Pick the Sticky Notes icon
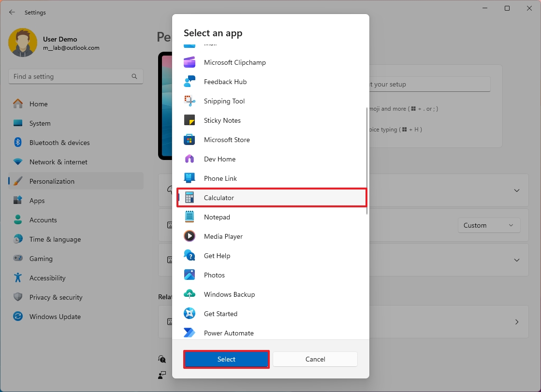 pyautogui.click(x=190, y=120)
